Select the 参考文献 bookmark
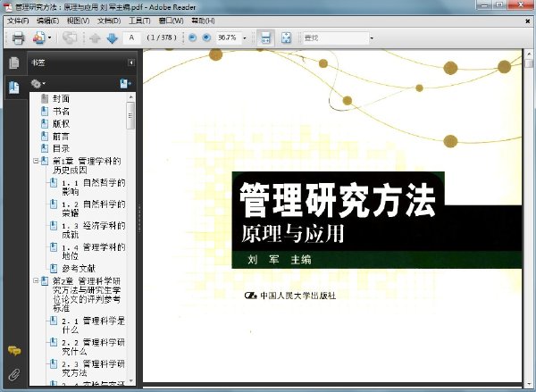This screenshot has width=536, height=392. [79, 269]
